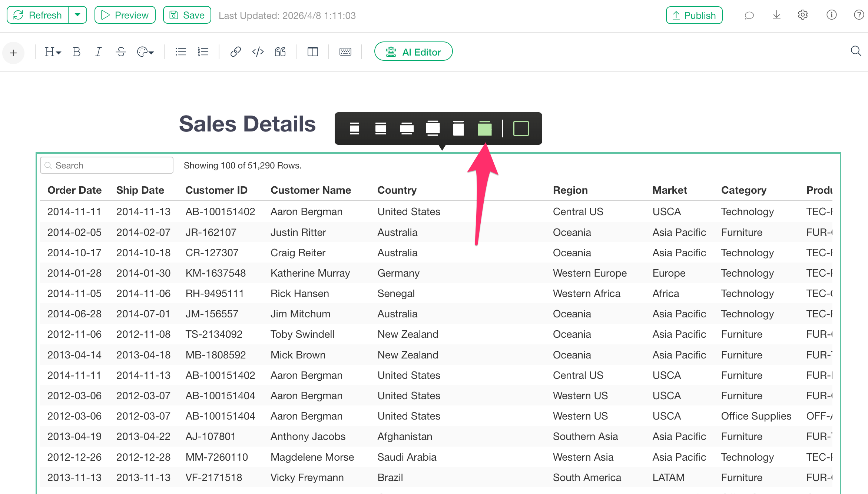Toggle strikethrough formatting

pyautogui.click(x=121, y=52)
